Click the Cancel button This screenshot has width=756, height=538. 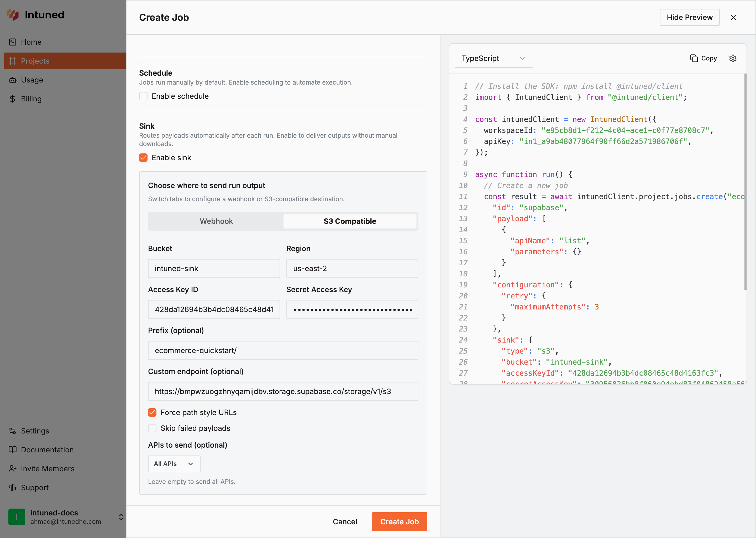pyautogui.click(x=345, y=522)
